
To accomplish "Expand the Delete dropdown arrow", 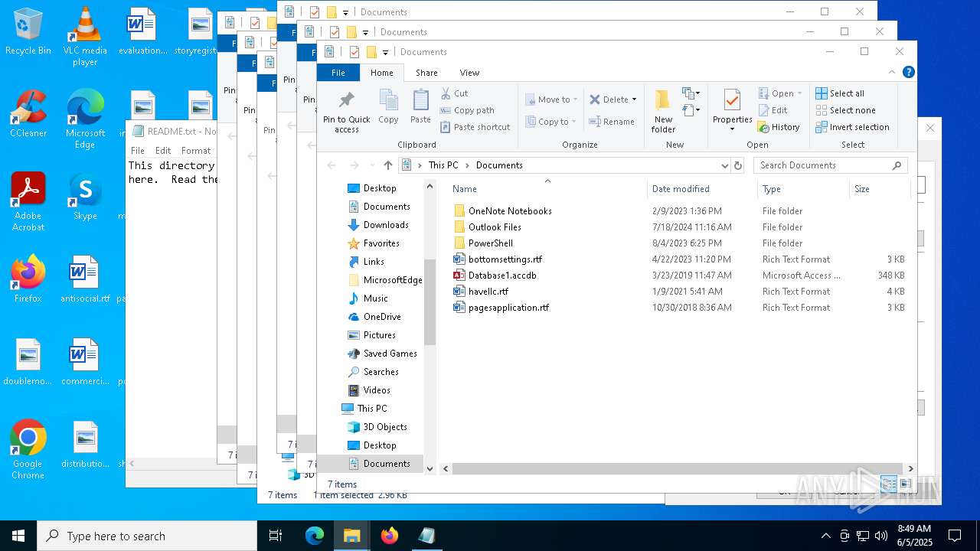I will tap(634, 99).
